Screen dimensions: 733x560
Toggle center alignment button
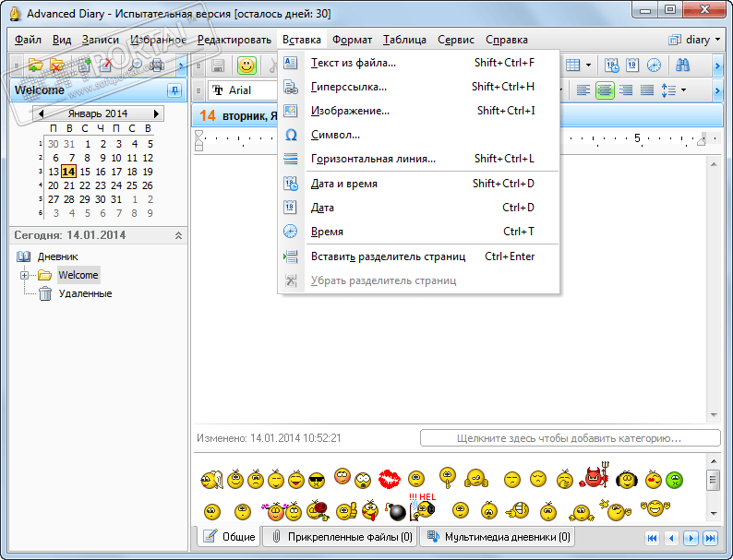(x=605, y=90)
